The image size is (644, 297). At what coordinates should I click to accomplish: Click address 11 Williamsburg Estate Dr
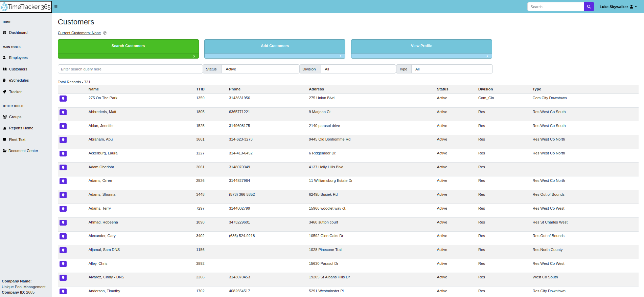pos(330,181)
